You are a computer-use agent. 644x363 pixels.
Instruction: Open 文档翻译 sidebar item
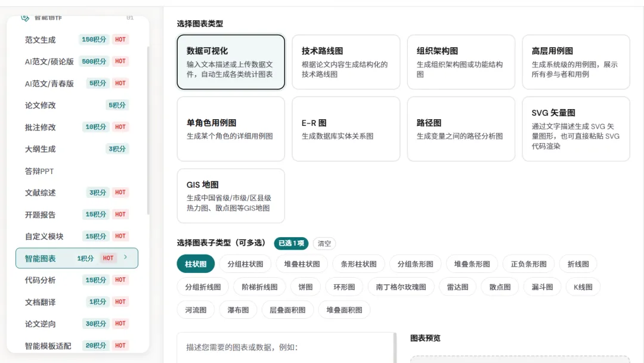point(77,302)
